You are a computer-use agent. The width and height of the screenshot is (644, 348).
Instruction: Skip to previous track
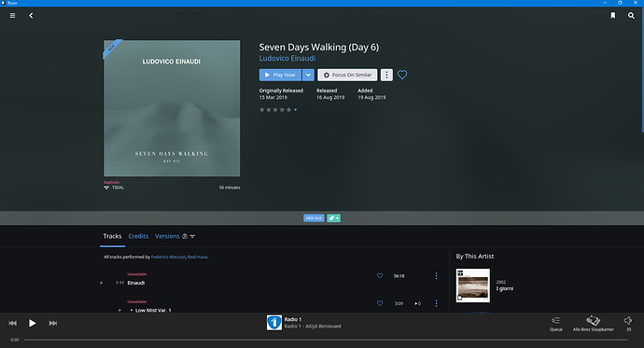click(x=13, y=324)
